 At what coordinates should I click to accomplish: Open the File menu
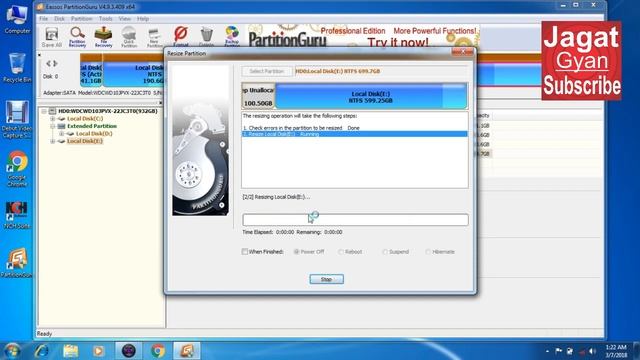[43, 19]
